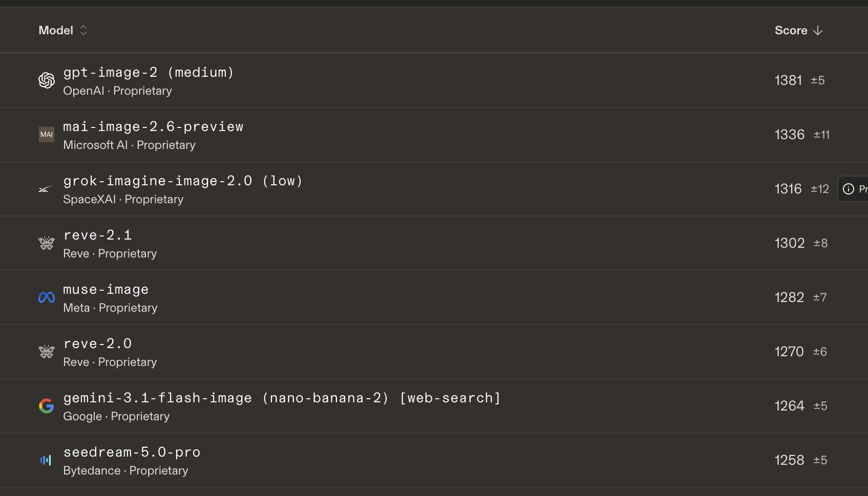This screenshot has width=868, height=496.
Task: Open the reve-2.1 model entry
Action: pos(97,235)
